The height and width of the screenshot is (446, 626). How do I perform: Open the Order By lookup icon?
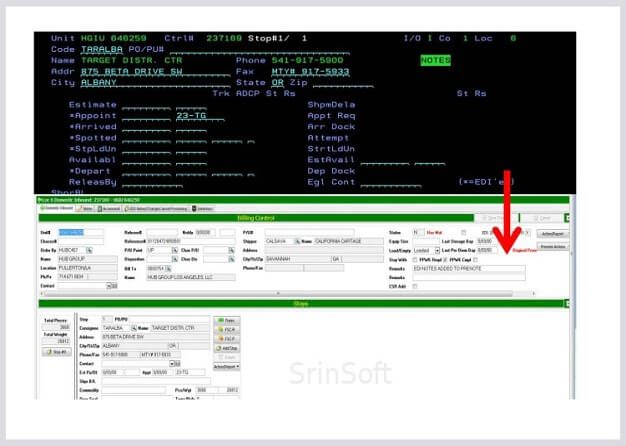[x=89, y=250]
